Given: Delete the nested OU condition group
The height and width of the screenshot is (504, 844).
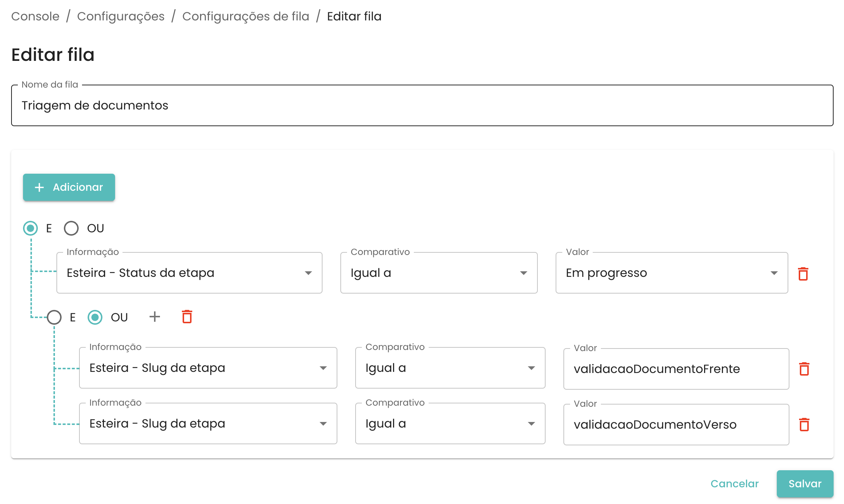Looking at the screenshot, I should pyautogui.click(x=187, y=317).
